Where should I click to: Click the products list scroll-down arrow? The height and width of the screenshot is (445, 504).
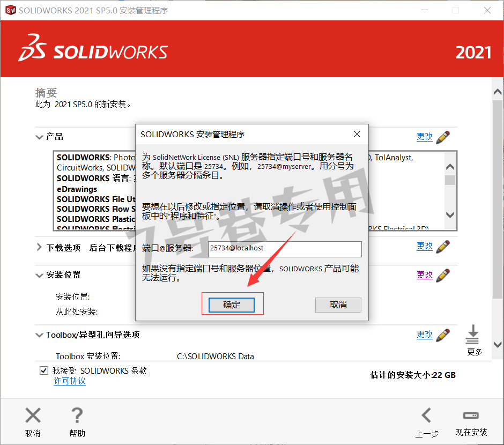450,214
